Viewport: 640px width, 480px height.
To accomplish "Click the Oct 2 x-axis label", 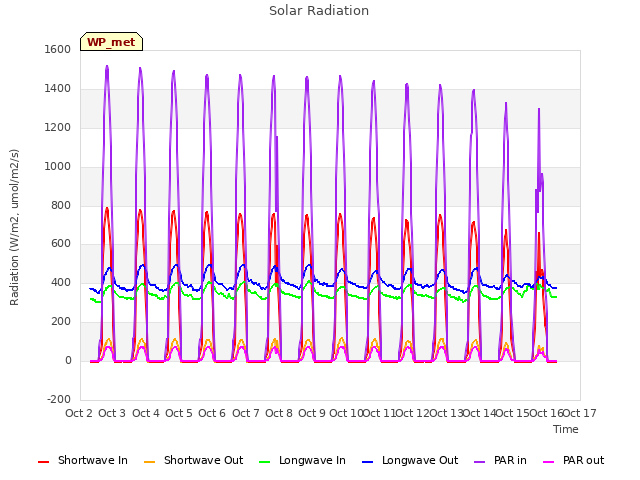I will pyautogui.click(x=79, y=413).
